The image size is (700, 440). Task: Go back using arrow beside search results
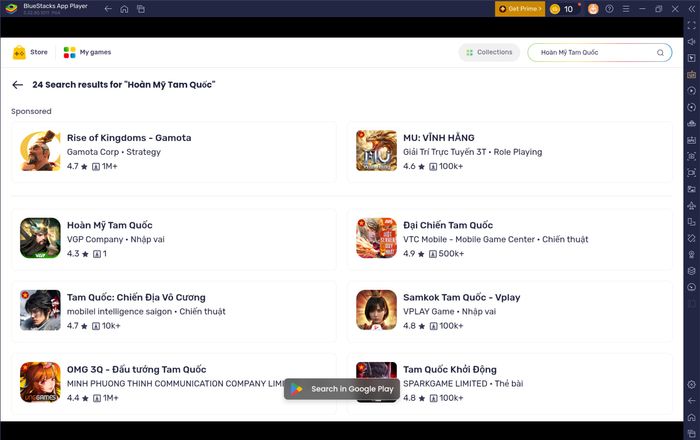coord(17,85)
